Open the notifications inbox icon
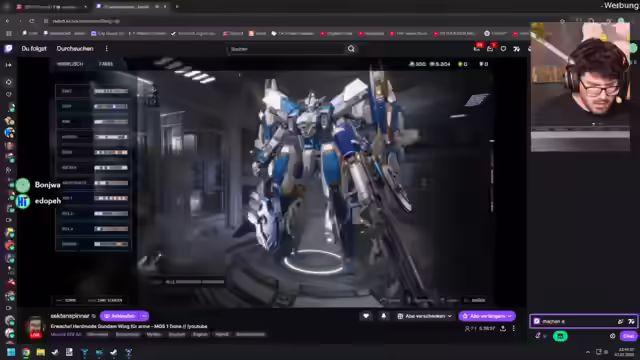Screen dimensions: 640x360 pos(490,49)
